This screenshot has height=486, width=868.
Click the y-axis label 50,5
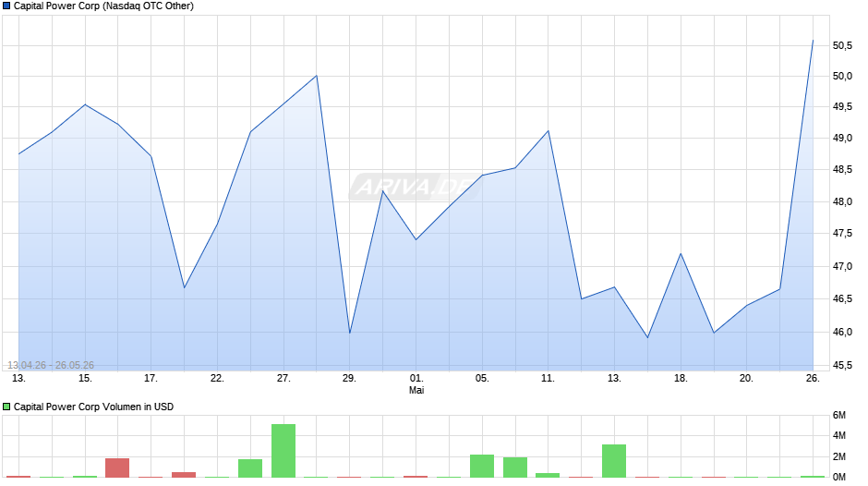pyautogui.click(x=842, y=46)
